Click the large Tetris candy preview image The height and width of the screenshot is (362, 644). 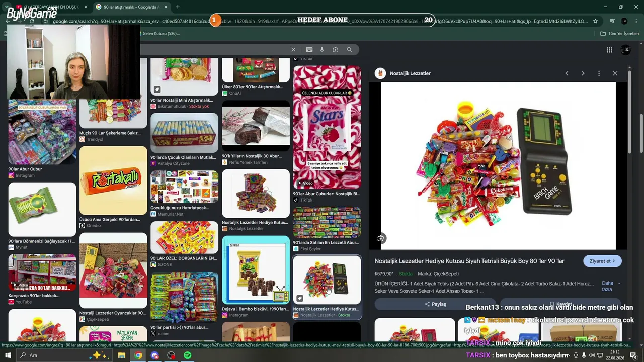coord(498,166)
